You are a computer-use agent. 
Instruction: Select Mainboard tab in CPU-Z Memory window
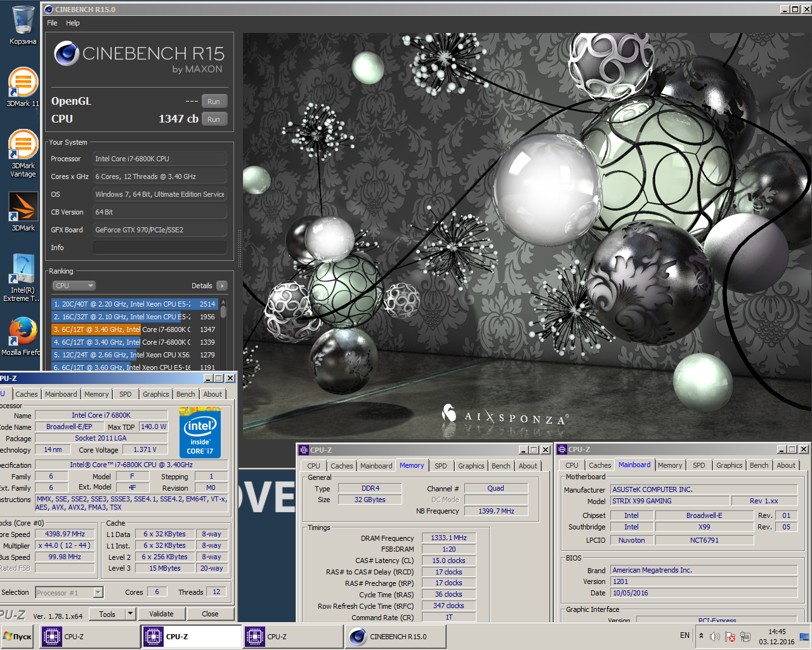tap(376, 466)
